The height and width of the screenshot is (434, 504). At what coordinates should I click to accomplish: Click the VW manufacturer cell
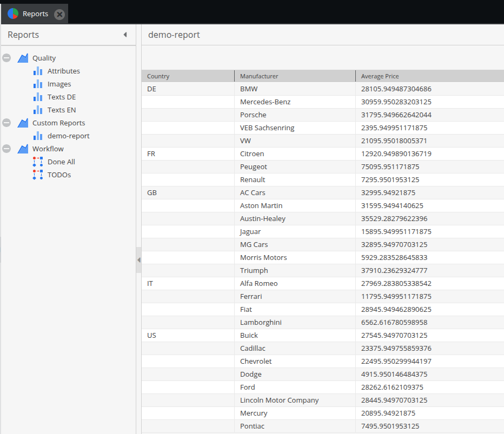pos(295,141)
